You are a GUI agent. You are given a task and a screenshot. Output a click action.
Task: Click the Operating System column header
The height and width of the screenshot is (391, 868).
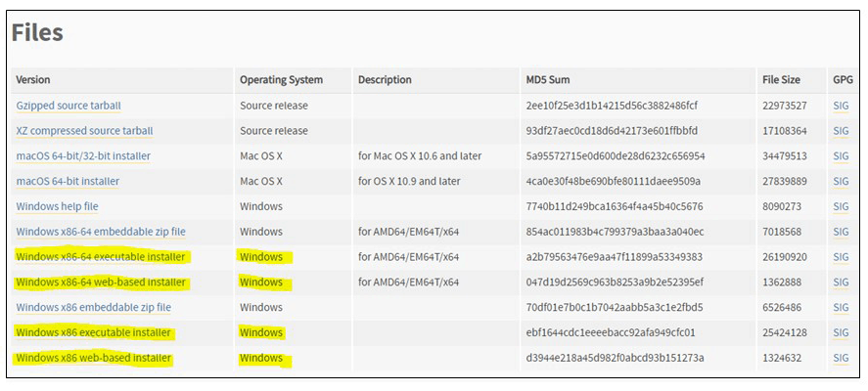pyautogui.click(x=281, y=80)
